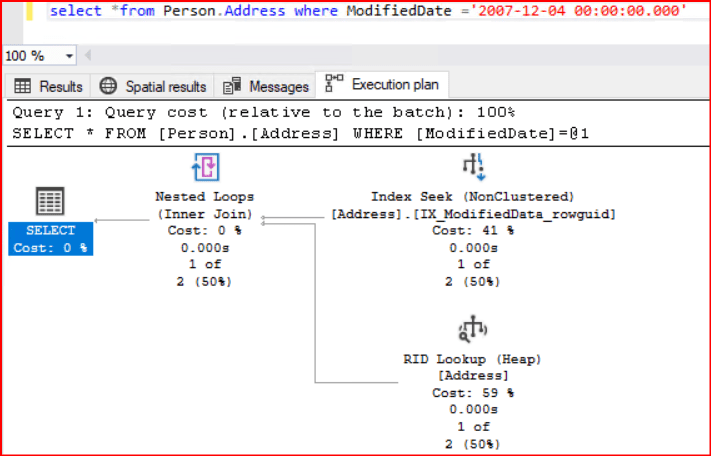Screen dimensions: 711x456
Task: Click the Index Seek Cost: 41 % text
Action: (x=474, y=231)
